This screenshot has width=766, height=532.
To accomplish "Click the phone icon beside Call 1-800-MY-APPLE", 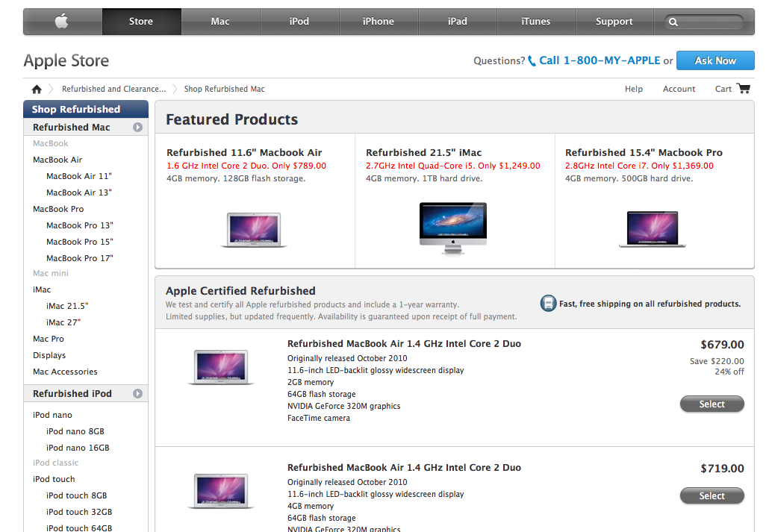I will click(x=532, y=61).
